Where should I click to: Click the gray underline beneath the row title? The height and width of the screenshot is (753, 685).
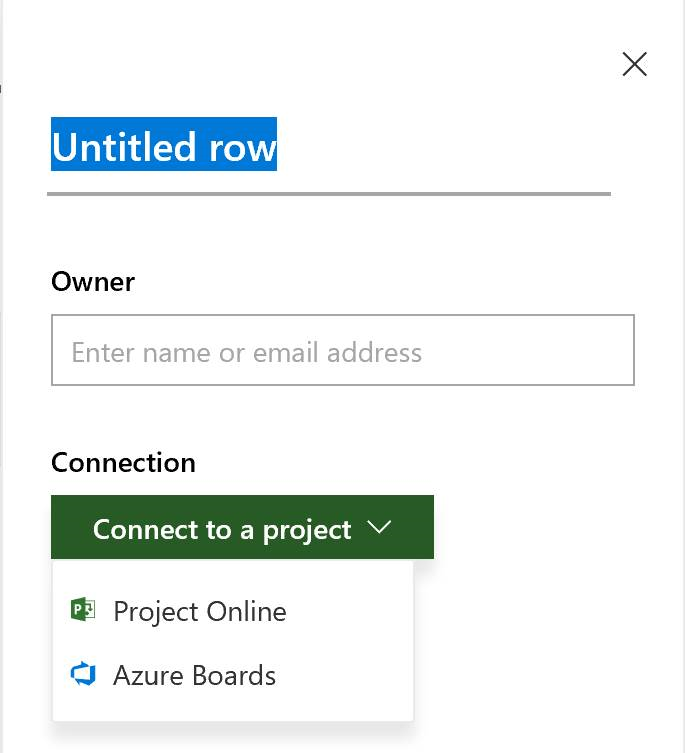[329, 193]
